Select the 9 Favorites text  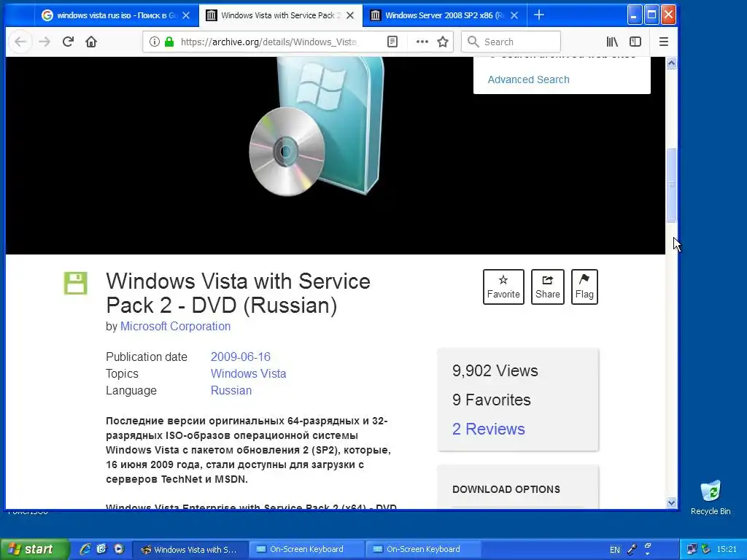(x=491, y=400)
